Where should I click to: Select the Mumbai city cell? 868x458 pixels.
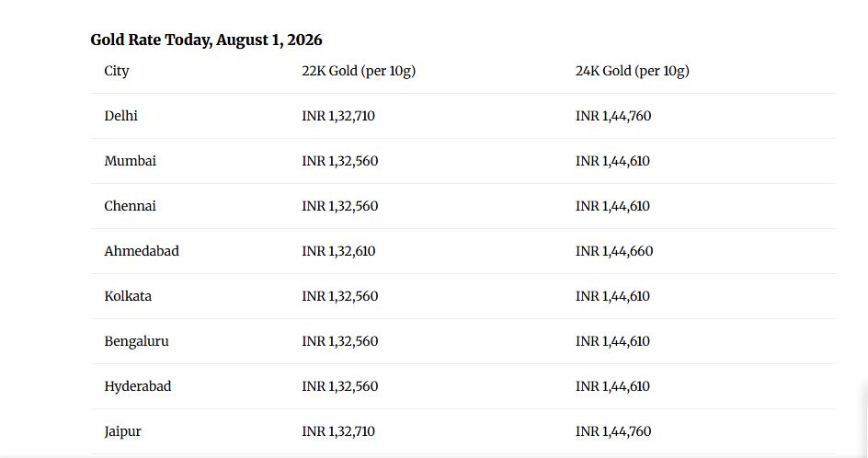click(x=130, y=161)
